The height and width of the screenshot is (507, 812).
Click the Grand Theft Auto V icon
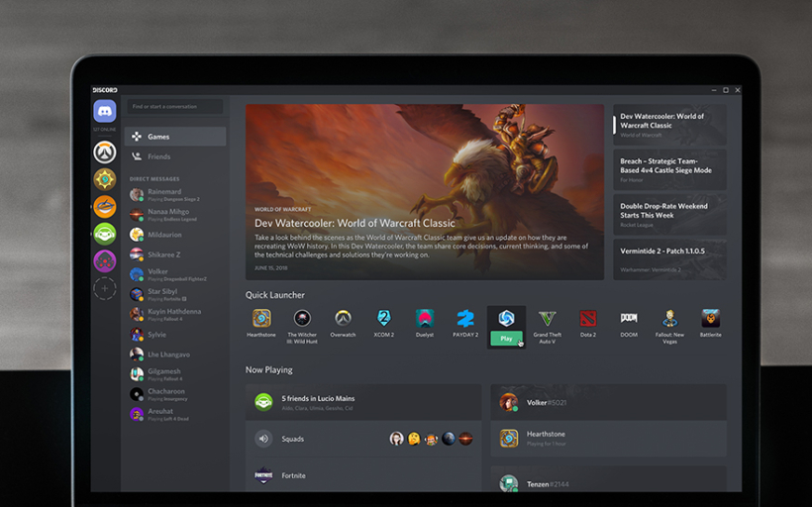click(548, 318)
